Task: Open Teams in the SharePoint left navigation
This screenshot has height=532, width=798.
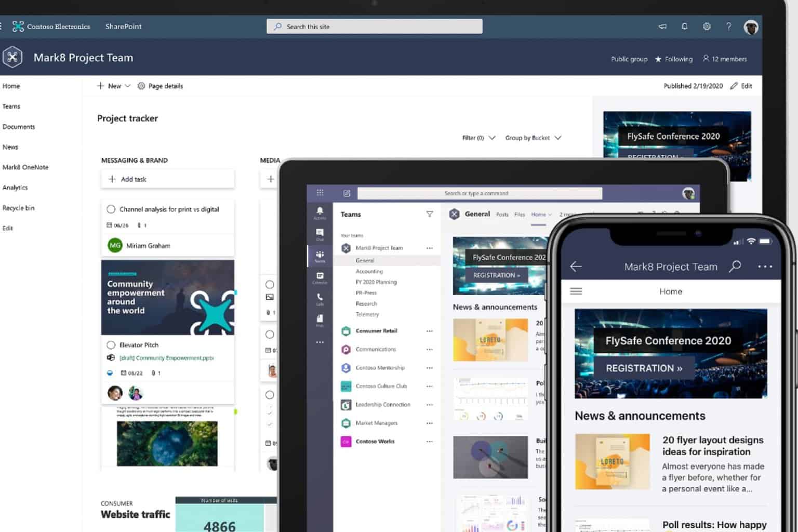Action: click(x=11, y=107)
